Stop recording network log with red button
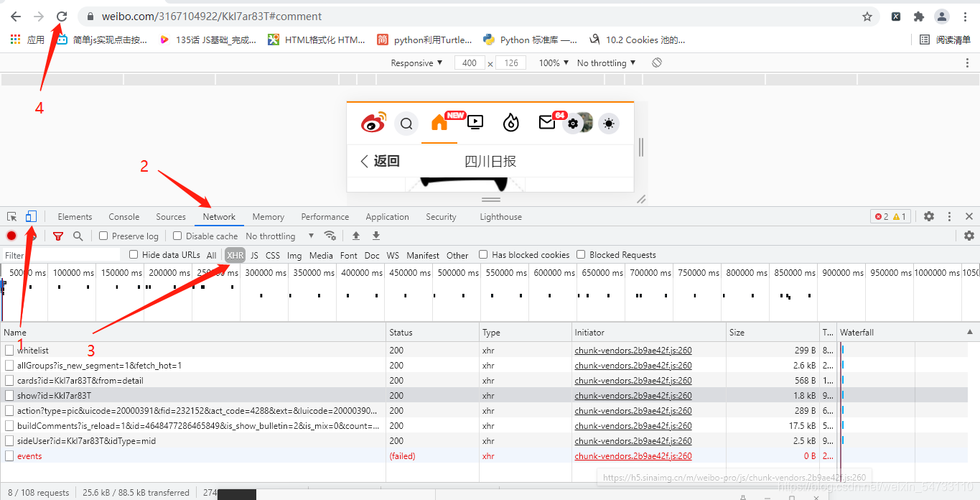This screenshot has height=500, width=980. [11, 236]
